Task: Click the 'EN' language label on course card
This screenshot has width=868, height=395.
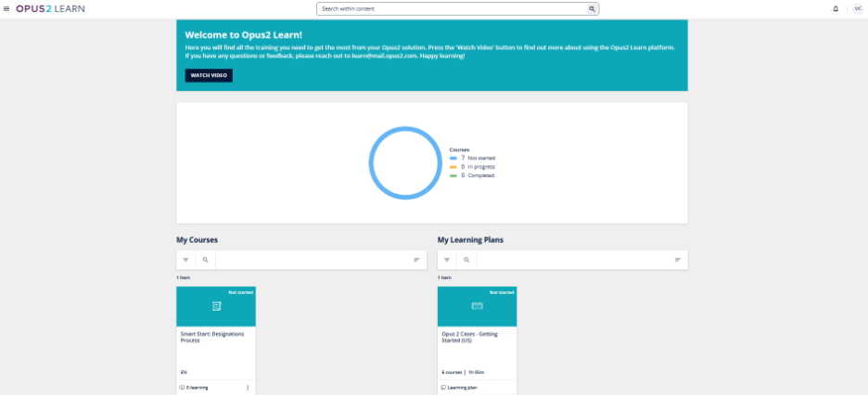Action: (184, 373)
